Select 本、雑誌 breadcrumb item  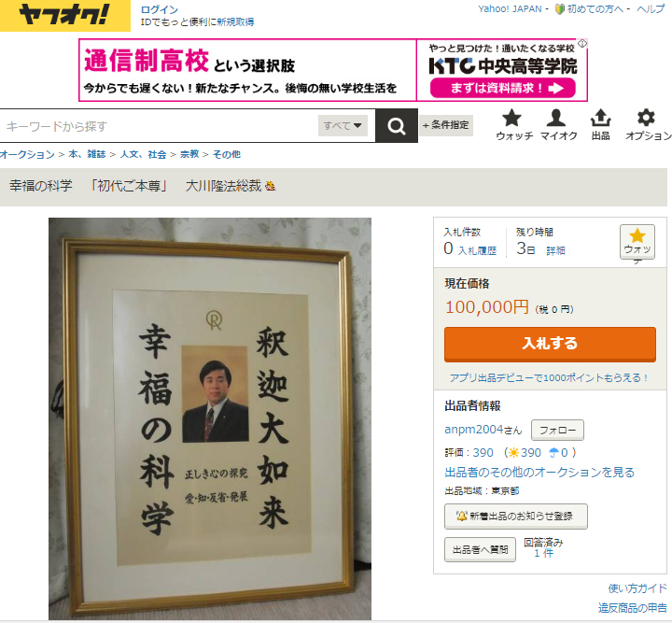click(87, 154)
